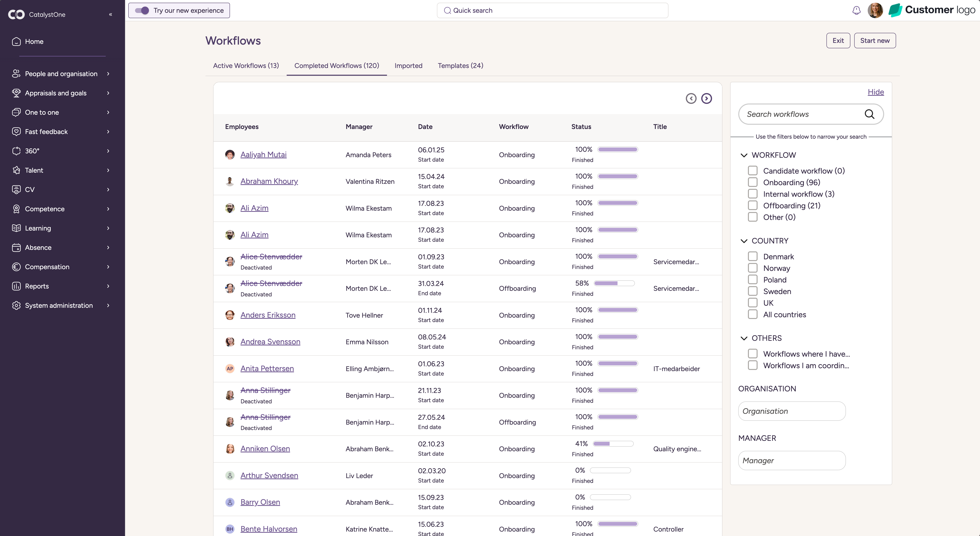The height and width of the screenshot is (536, 980).
Task: Click Alice Stenvædder's 58% offboarding progress bar
Action: pos(614,283)
